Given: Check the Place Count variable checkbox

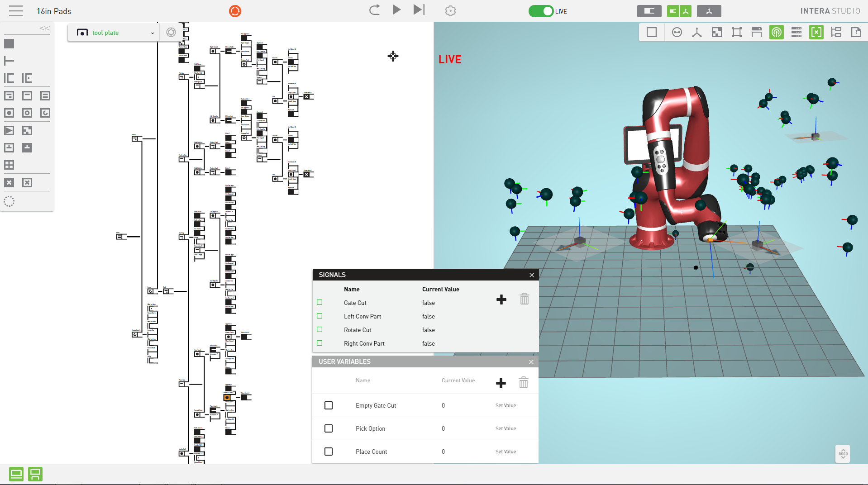Looking at the screenshot, I should click(329, 452).
